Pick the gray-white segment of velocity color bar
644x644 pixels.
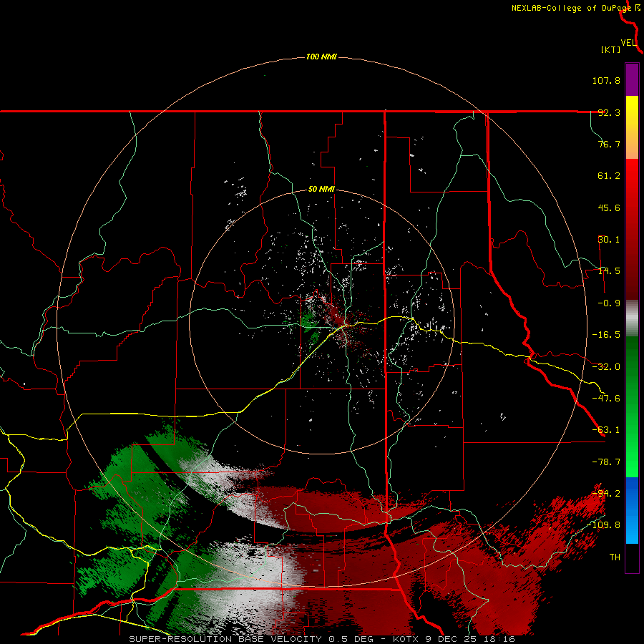632,318
